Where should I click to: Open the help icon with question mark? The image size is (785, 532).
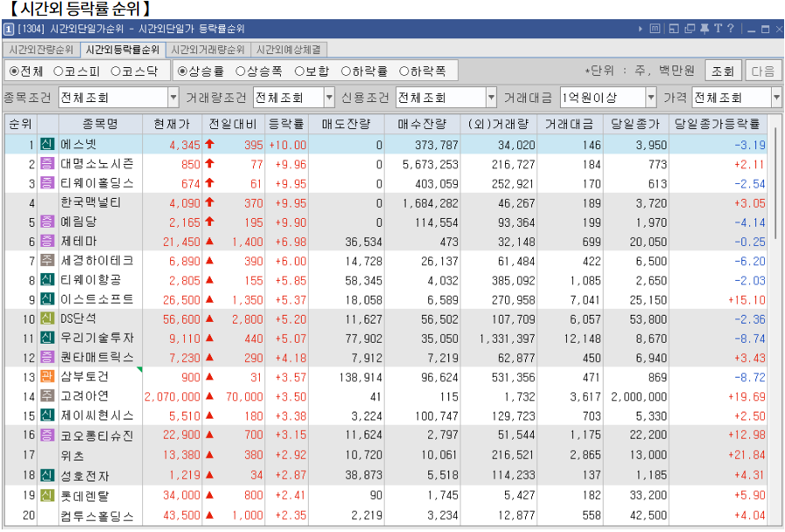(x=731, y=29)
